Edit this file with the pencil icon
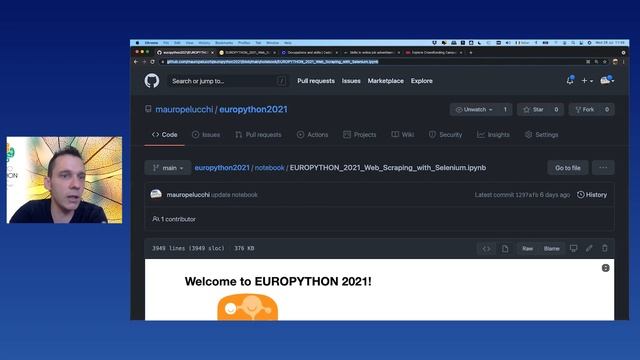 (589, 248)
